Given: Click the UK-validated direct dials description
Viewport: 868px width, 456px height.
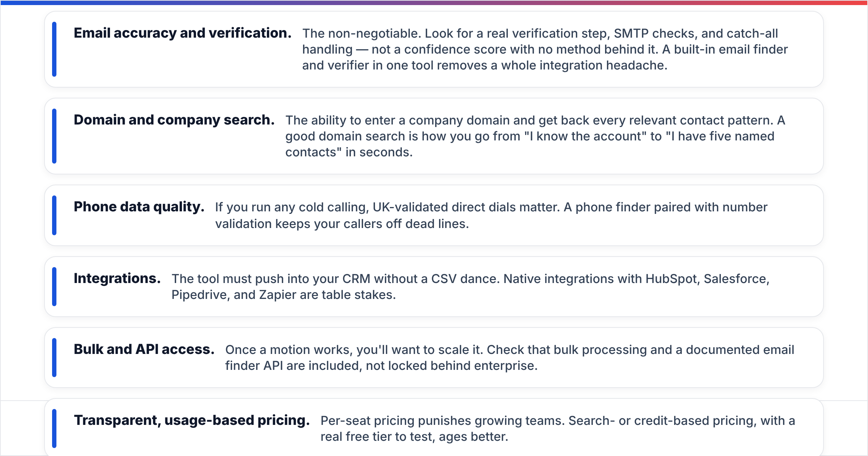Looking at the screenshot, I should [491, 215].
